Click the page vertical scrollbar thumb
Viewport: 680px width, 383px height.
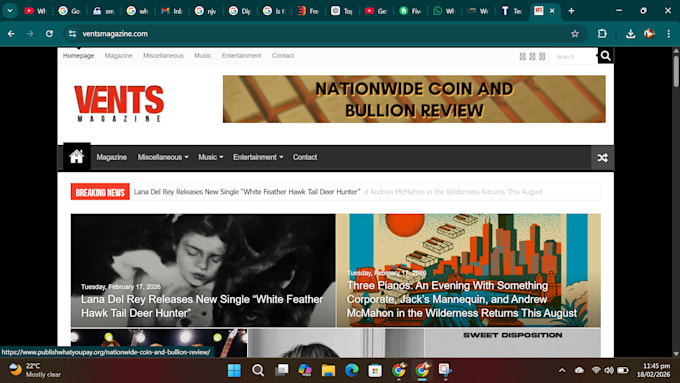coord(676,72)
